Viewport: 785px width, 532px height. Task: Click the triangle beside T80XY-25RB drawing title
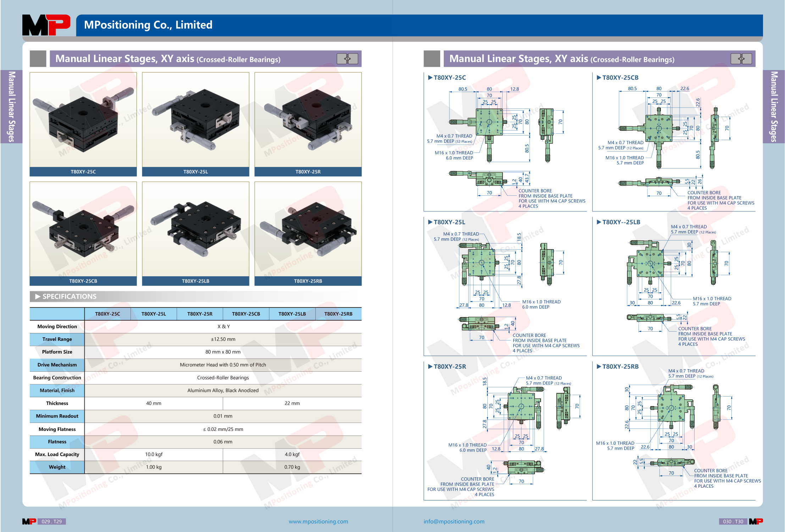pos(599,366)
